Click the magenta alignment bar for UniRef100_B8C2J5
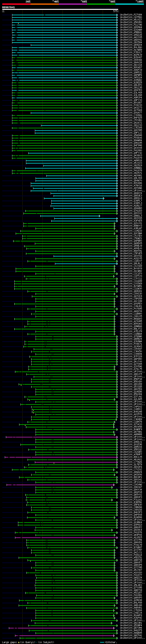The height and width of the screenshot is (644, 146). pos(61,457)
